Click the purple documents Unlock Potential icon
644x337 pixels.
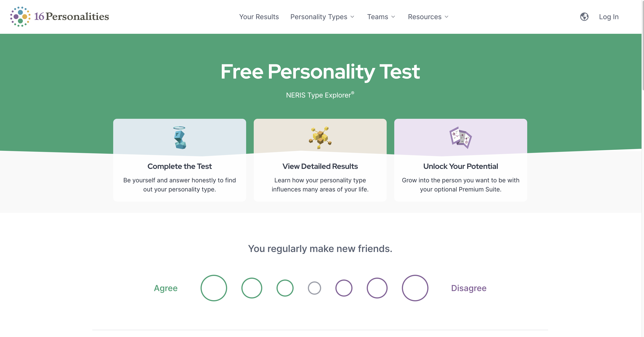pos(461,138)
